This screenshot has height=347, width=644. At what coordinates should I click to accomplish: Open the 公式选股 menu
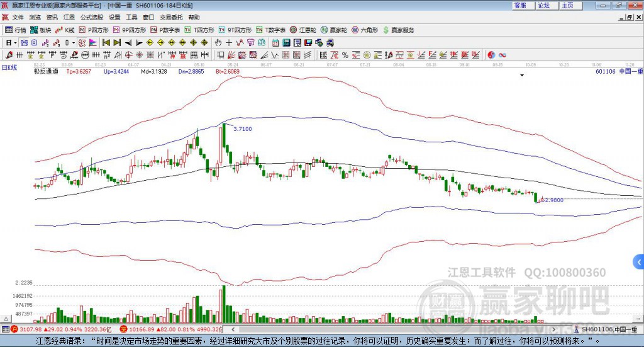(x=92, y=17)
